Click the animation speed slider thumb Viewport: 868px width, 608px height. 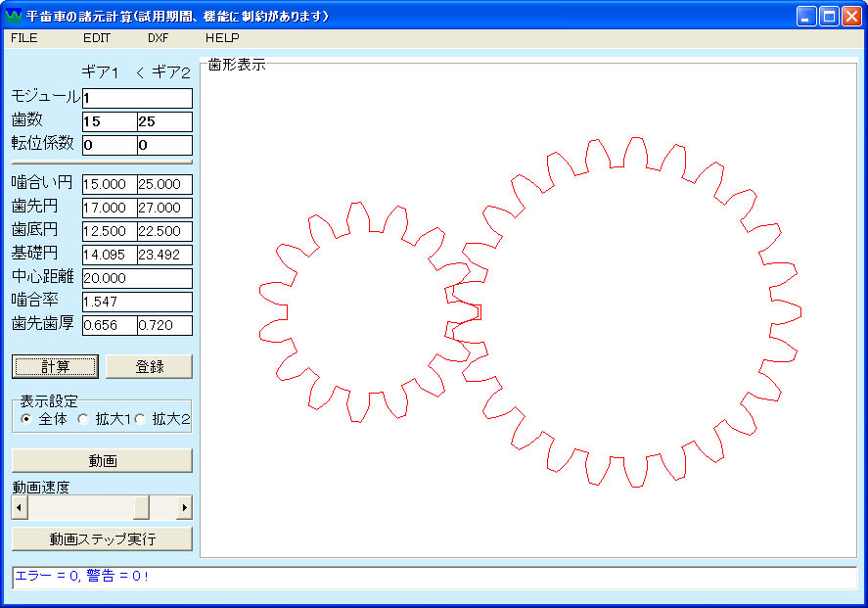click(x=141, y=507)
